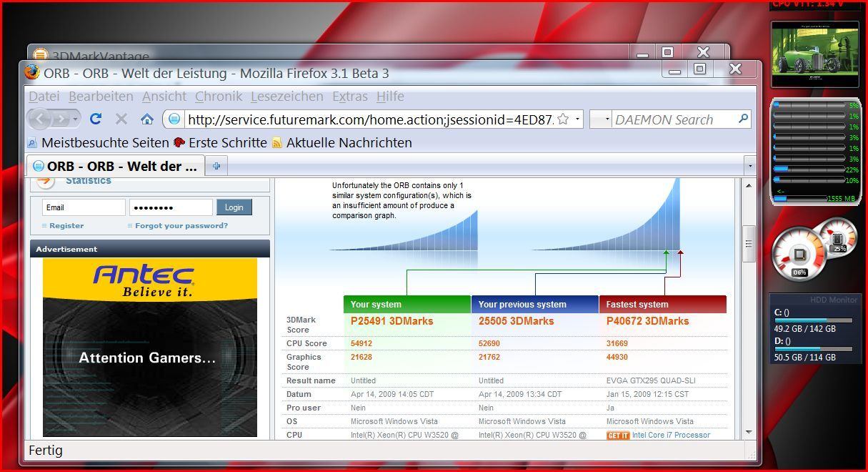Open the Bearbeiten menu
The height and width of the screenshot is (472, 868).
click(101, 96)
